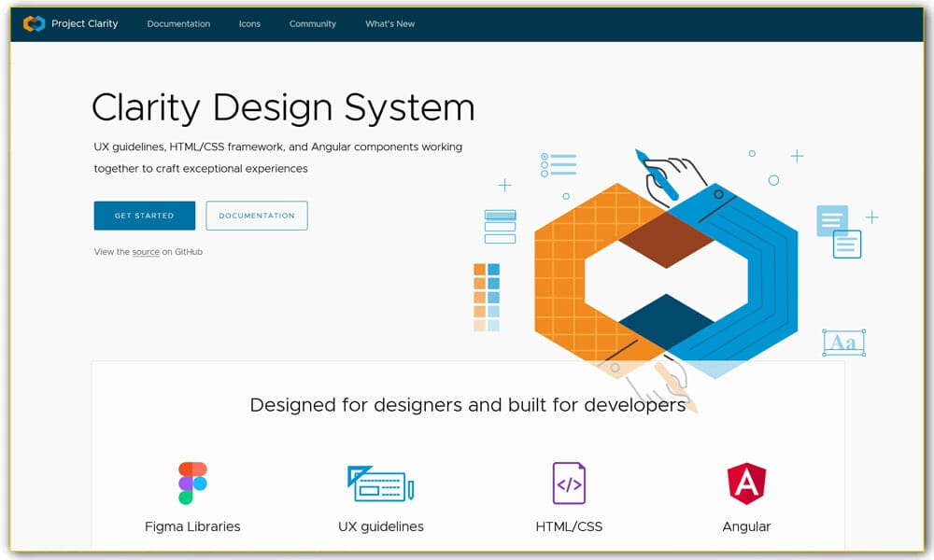This screenshot has height=560, width=934.
Task: Click the GET STARTED button
Action: point(144,216)
